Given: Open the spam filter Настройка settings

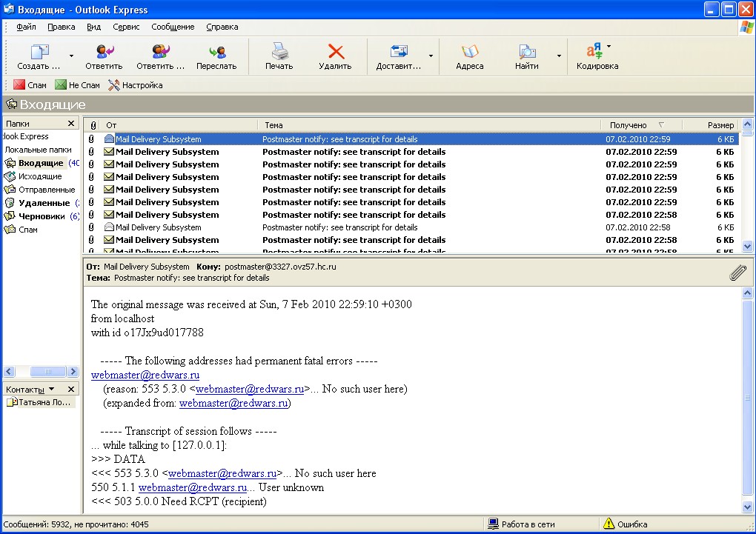Looking at the screenshot, I should click(136, 85).
